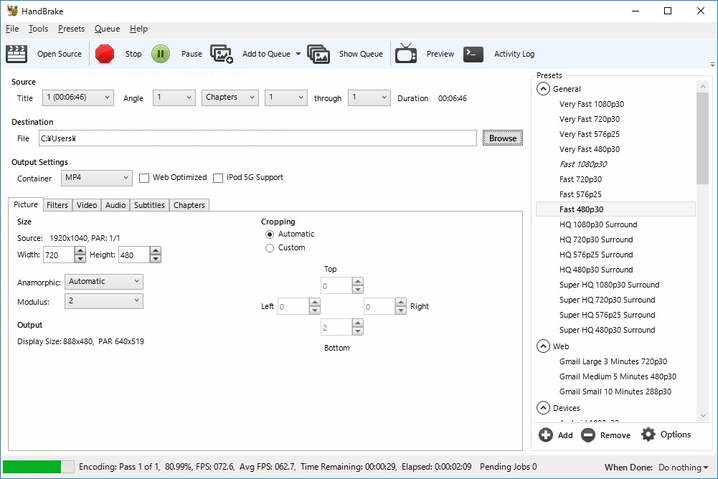Select Gmail Large 3 Minutes 720p30 preset

pos(613,361)
